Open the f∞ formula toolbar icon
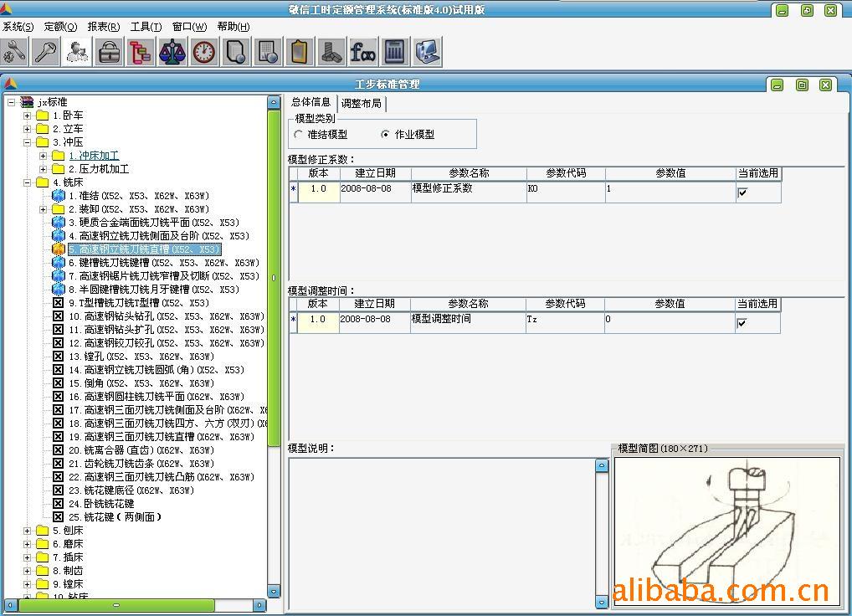Screen dimensions: 852x616 coord(363,52)
